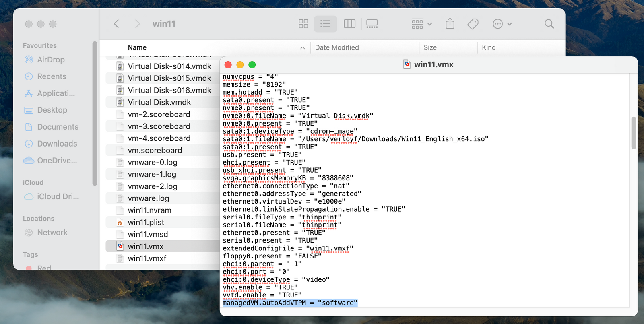Sort files by Date Modified column
644x324 pixels.
tap(337, 47)
